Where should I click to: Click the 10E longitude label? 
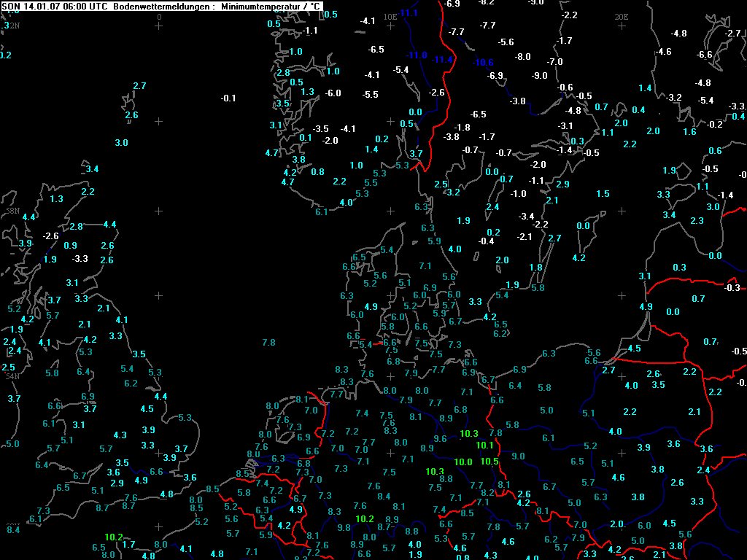pos(390,16)
